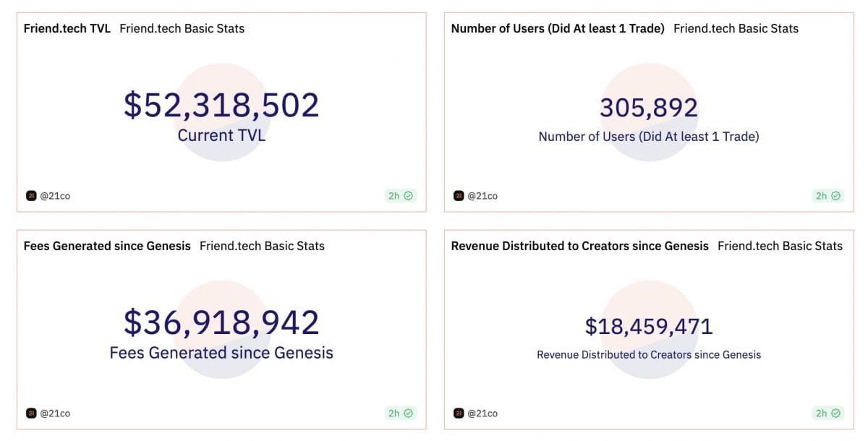Click the 21co avatar on the Revenue Distributed card
Viewport: 868px width, 441px height.
pos(459,413)
